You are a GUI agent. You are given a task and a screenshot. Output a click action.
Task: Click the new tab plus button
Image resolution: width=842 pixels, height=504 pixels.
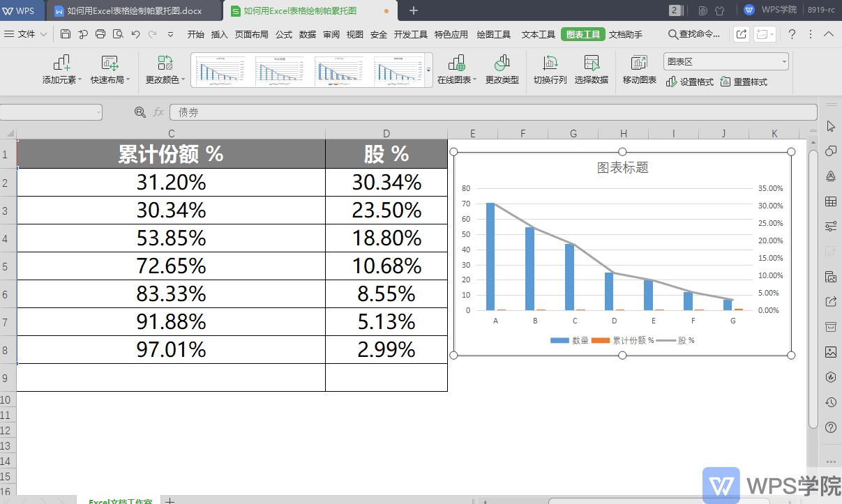(x=414, y=10)
